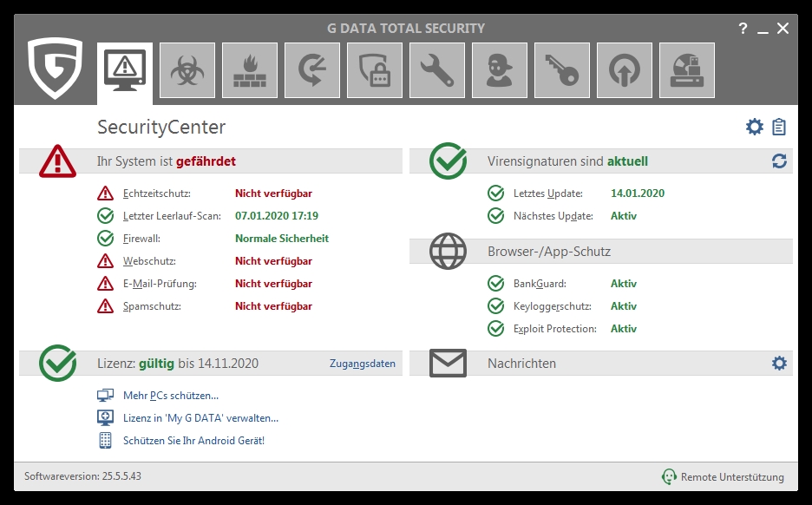Click the G DATA shield logo
The width and height of the screenshot is (812, 505).
tap(55, 68)
